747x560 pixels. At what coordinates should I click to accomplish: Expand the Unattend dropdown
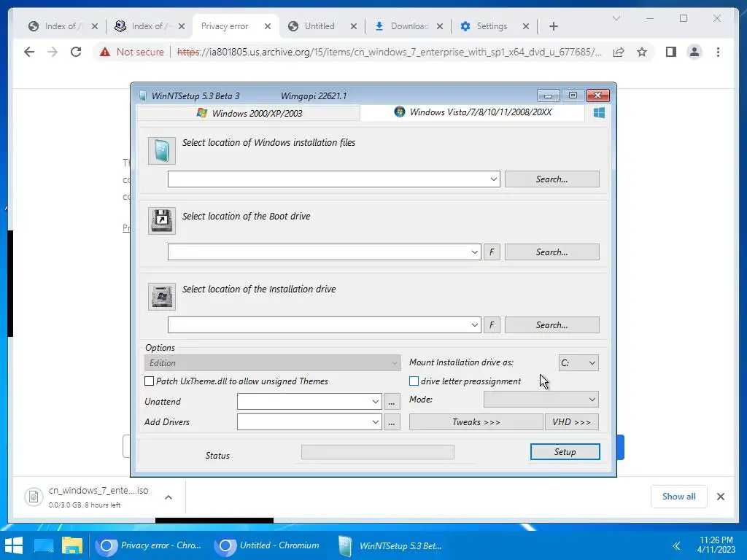[x=376, y=402]
